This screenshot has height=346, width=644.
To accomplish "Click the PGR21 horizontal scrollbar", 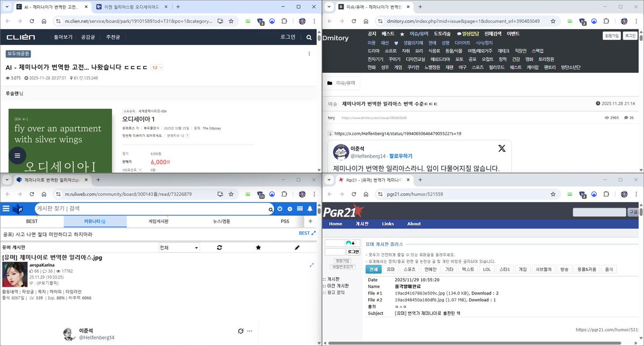I will 474,343.
